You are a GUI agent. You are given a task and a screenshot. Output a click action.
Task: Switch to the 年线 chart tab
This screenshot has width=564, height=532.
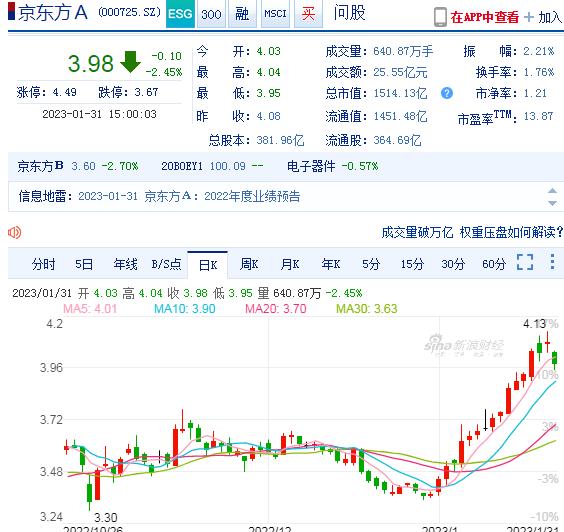point(125,264)
